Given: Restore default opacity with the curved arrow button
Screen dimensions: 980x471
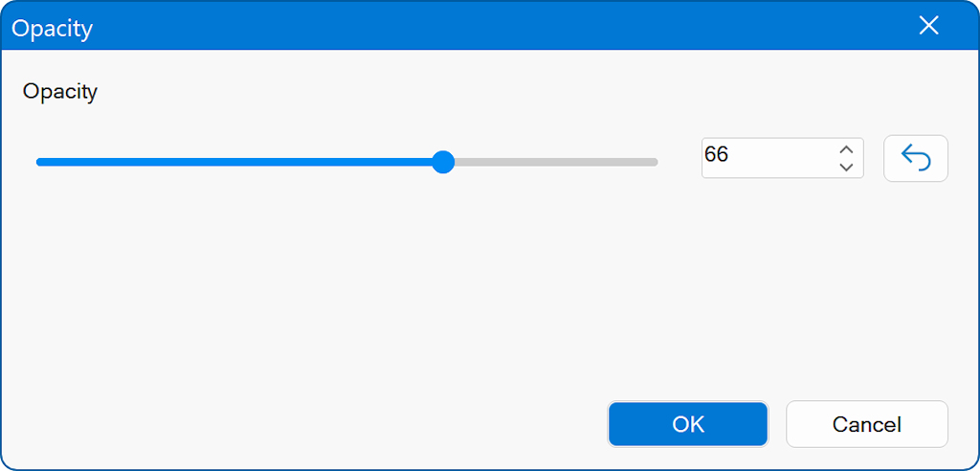Looking at the screenshot, I should click(x=915, y=159).
